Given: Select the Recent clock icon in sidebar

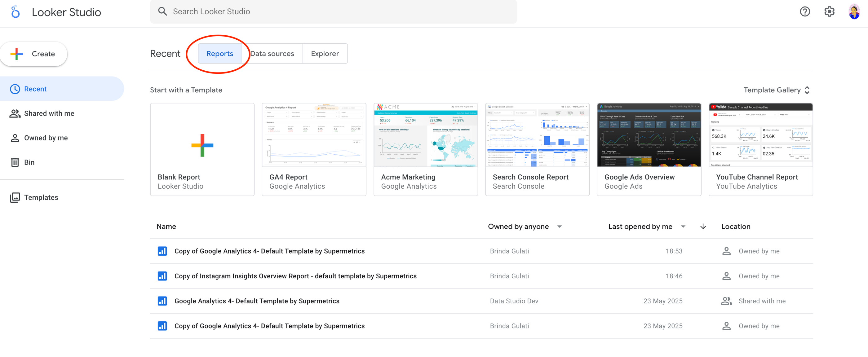Looking at the screenshot, I should [x=15, y=89].
